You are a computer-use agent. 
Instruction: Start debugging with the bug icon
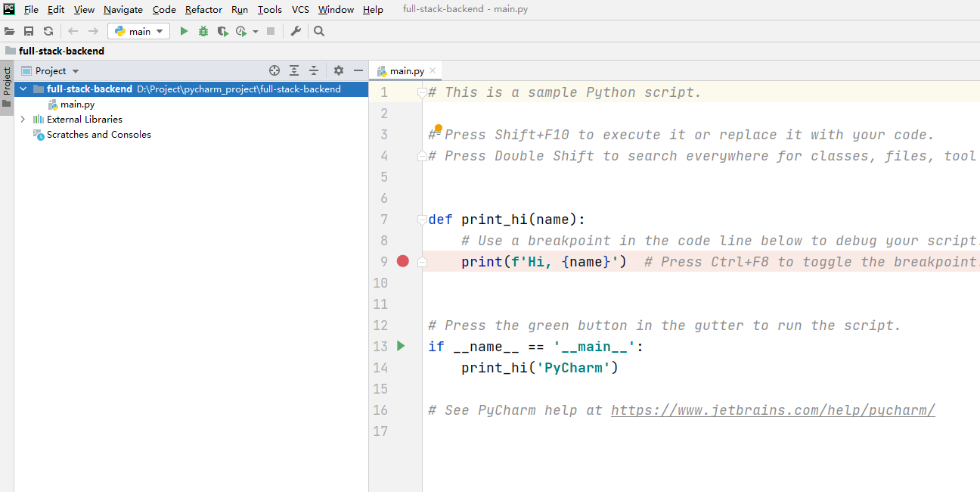click(203, 31)
